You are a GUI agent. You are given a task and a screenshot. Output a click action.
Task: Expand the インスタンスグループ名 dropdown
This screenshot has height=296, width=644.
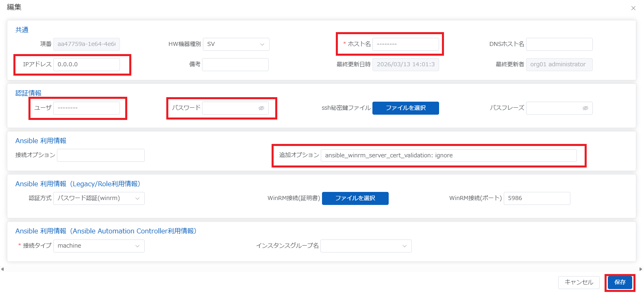click(366, 246)
